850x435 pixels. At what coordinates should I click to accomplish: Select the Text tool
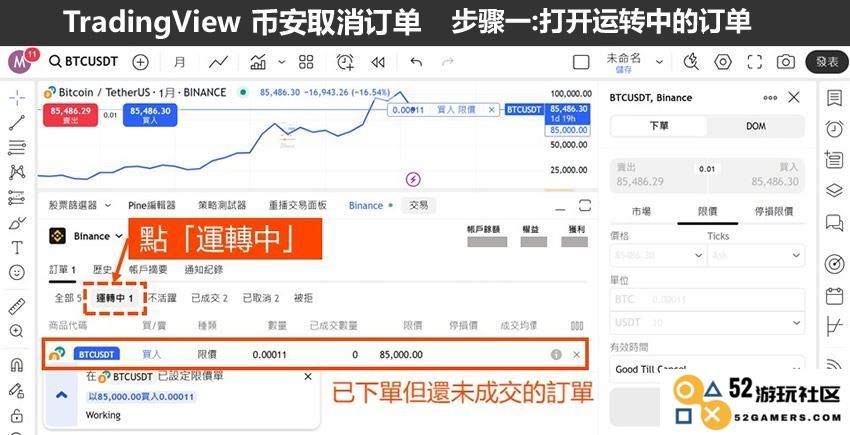point(17,248)
